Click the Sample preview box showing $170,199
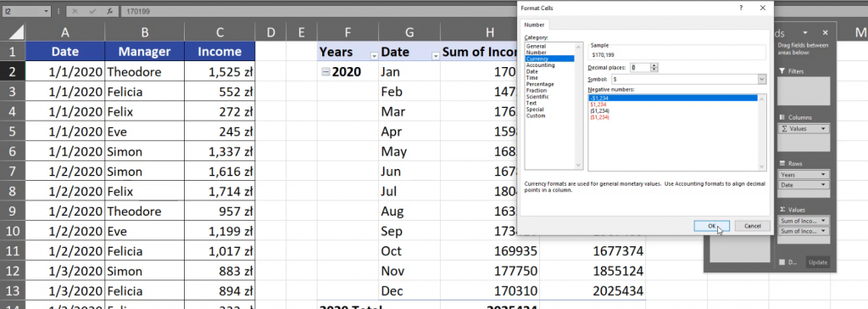The width and height of the screenshot is (868, 309). pos(677,54)
